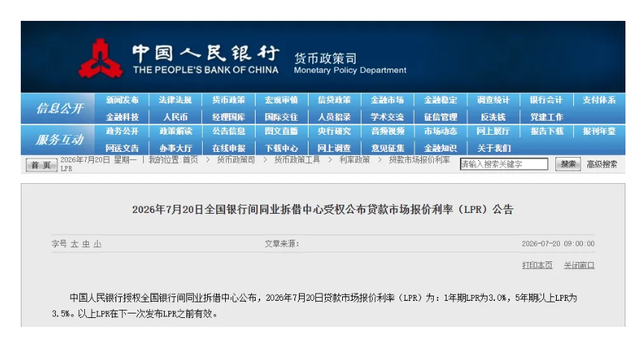Open 征信管理 section

441,117
